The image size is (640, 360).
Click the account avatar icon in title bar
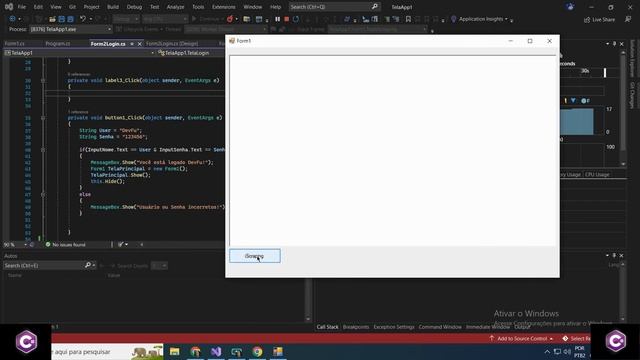(x=570, y=7)
